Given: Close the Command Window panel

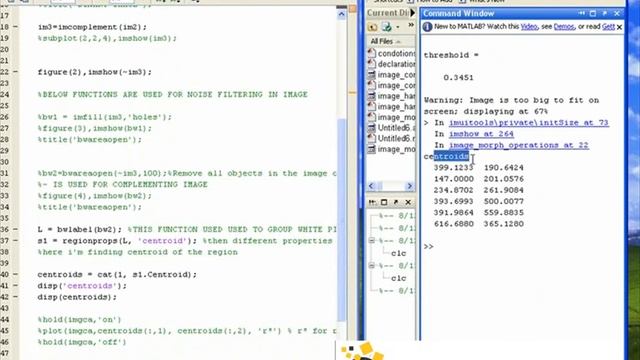Looking at the screenshot, I should [x=617, y=13].
